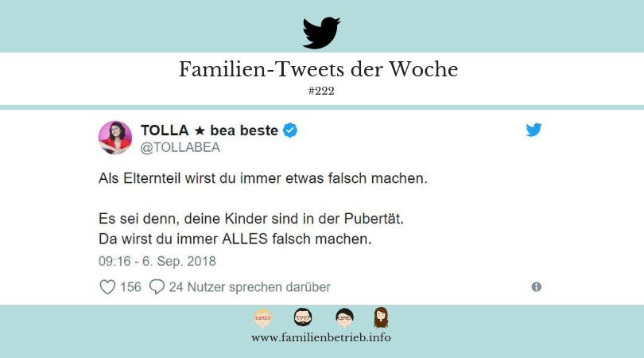This screenshot has width=644, height=358.
Task: Select the dark-haired avatar with glasses
Action: pos(344,317)
